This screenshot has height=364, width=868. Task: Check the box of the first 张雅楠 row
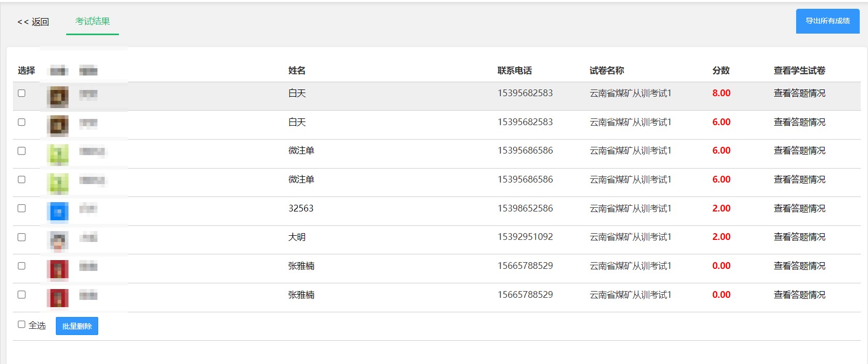point(22,266)
